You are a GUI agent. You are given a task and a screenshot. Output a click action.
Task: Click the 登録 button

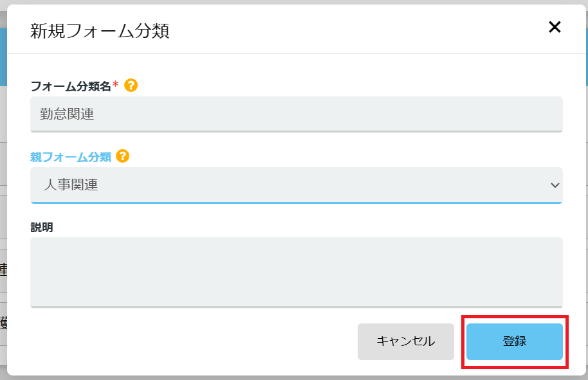tap(515, 341)
